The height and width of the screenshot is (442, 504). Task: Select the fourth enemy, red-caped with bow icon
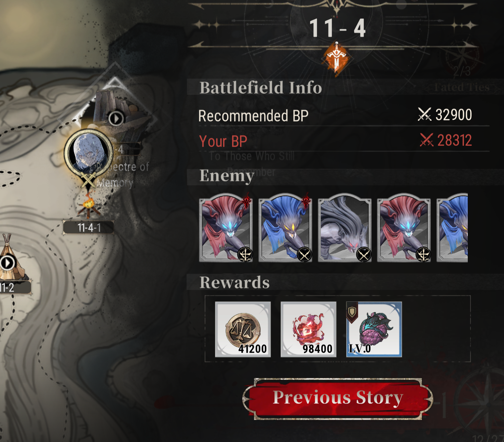[404, 228]
